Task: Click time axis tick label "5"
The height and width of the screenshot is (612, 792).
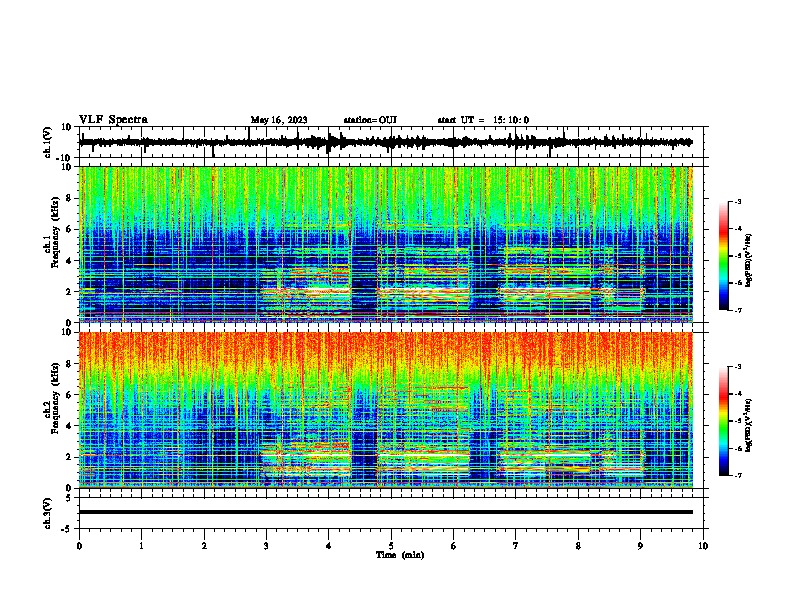Action: tap(391, 546)
